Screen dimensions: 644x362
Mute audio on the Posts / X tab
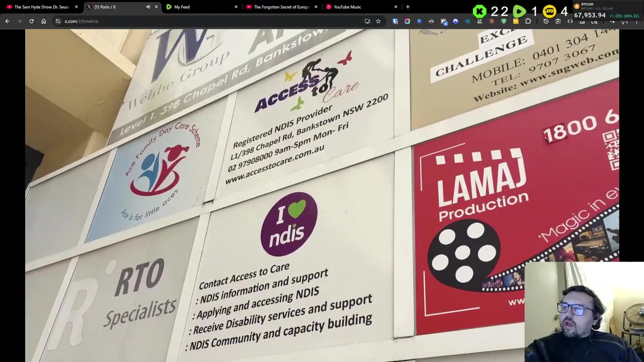tap(148, 7)
